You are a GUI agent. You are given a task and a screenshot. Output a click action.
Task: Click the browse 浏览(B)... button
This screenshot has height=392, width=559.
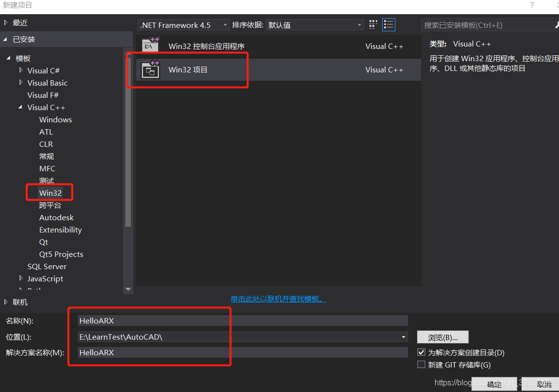(x=442, y=337)
